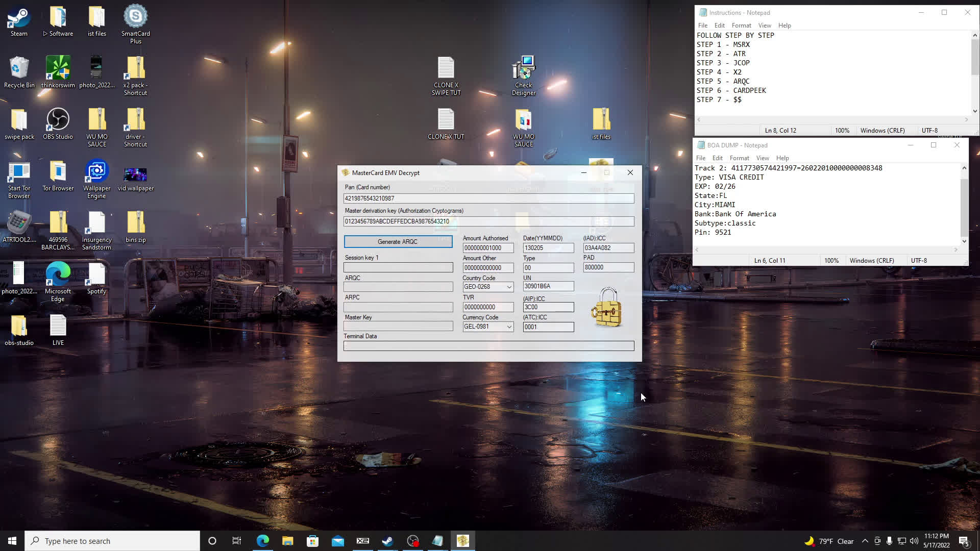The image size is (980, 551).
Task: Show hidden system tray icons
Action: [865, 541]
